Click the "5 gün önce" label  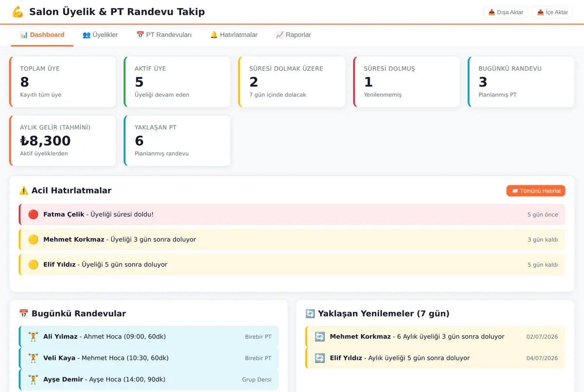click(x=543, y=214)
